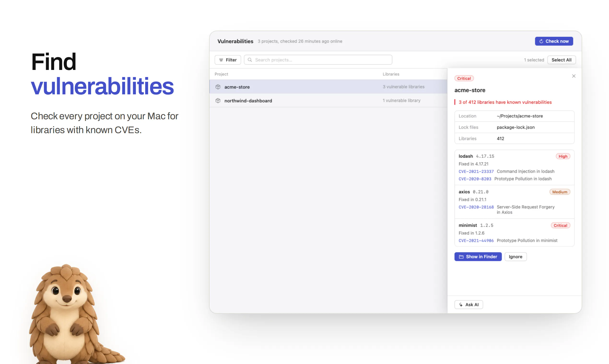Click the '1 selected' label

click(534, 60)
